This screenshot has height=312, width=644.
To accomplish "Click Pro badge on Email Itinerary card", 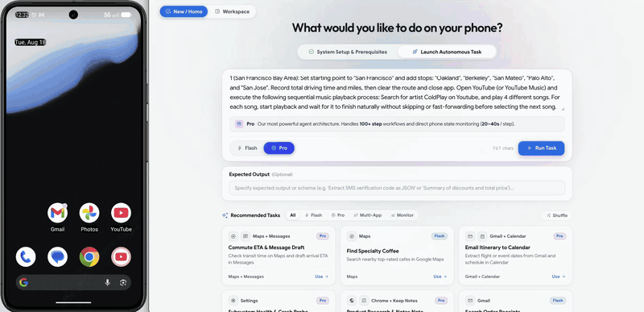I will tap(559, 236).
